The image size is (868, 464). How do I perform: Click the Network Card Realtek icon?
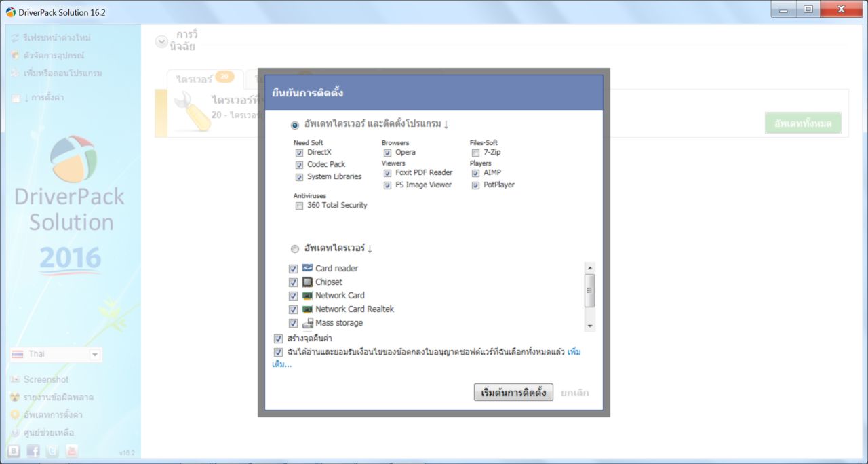(307, 309)
